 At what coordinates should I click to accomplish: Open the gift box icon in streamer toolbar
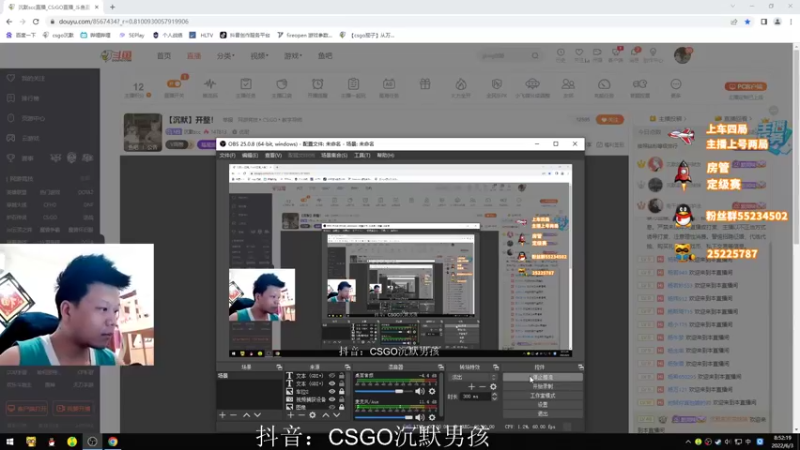tap(424, 84)
